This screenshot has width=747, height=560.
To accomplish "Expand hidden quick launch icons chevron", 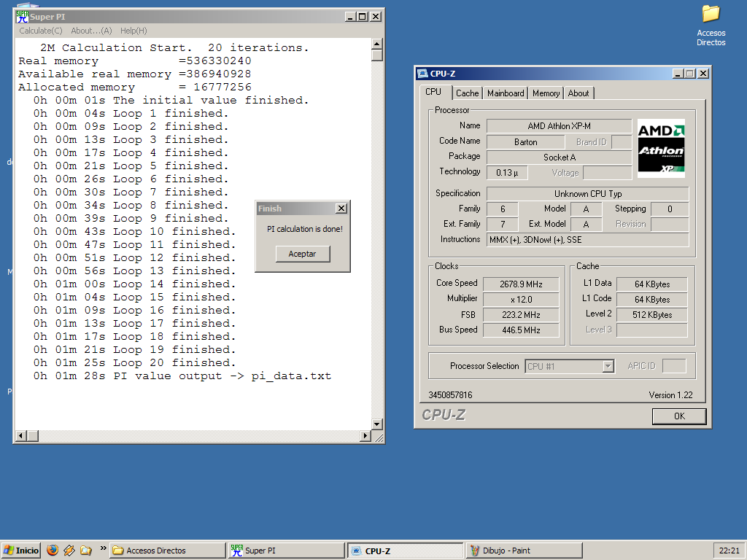I will tap(103, 548).
